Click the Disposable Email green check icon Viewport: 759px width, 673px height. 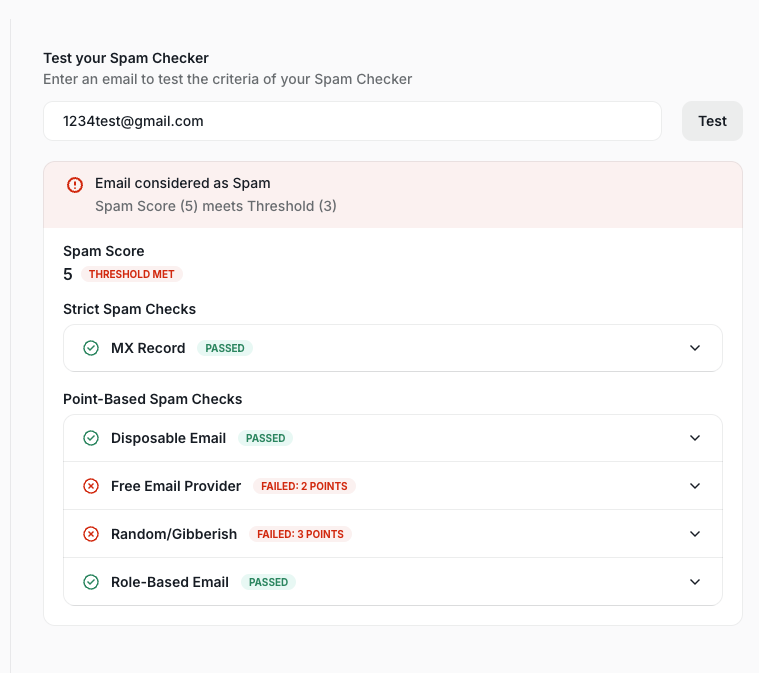[91, 438]
